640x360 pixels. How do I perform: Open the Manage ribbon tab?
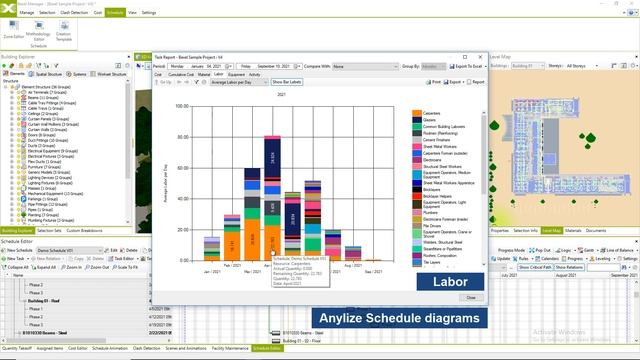[x=27, y=13]
